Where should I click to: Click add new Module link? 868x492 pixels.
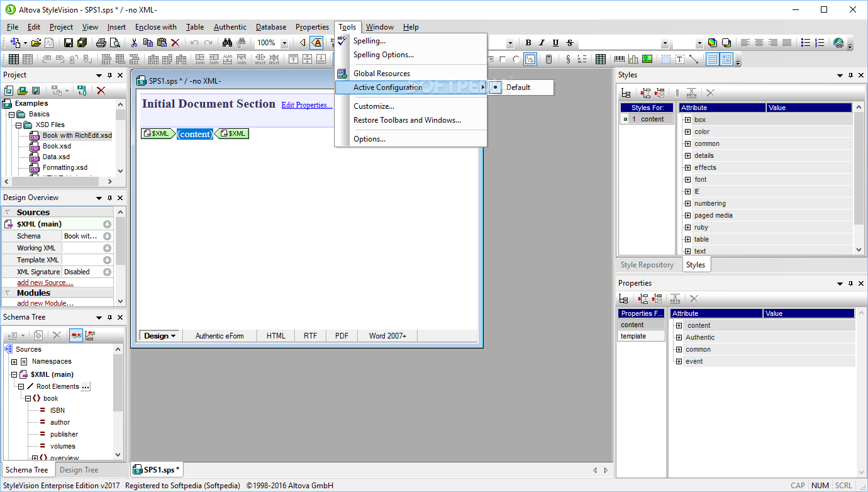click(44, 303)
